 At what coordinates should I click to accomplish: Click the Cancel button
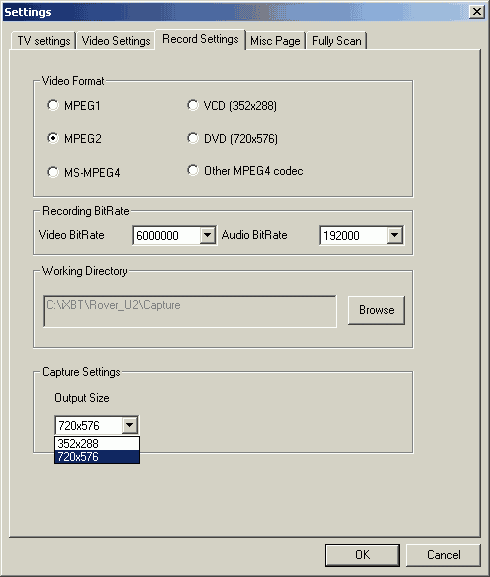coord(444,555)
